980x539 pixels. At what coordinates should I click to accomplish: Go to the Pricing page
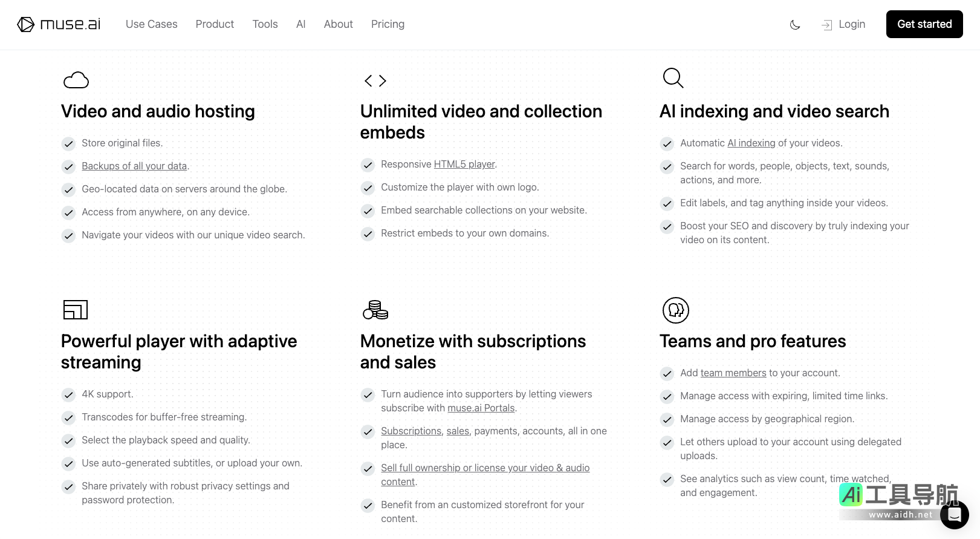click(x=388, y=24)
